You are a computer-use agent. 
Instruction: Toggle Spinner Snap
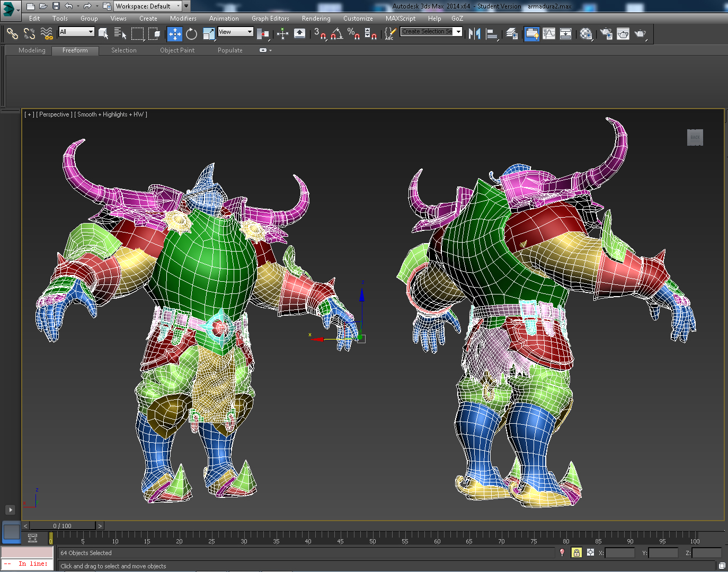[x=371, y=34]
